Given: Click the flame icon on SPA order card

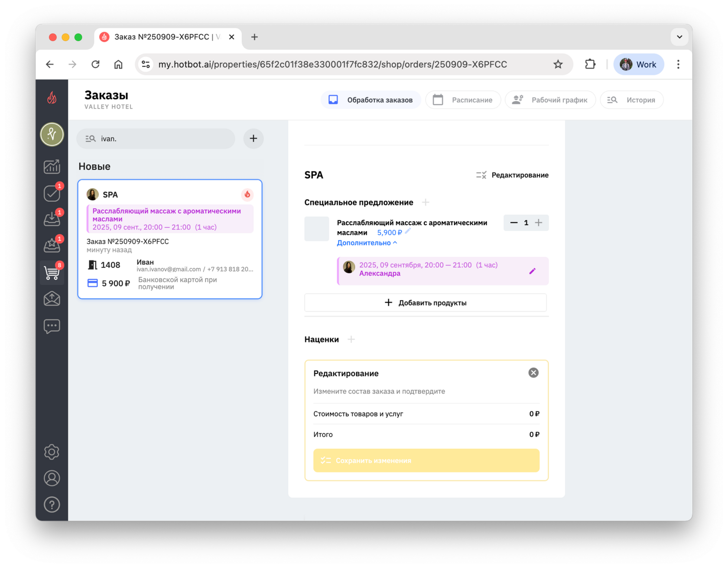Looking at the screenshot, I should [247, 195].
